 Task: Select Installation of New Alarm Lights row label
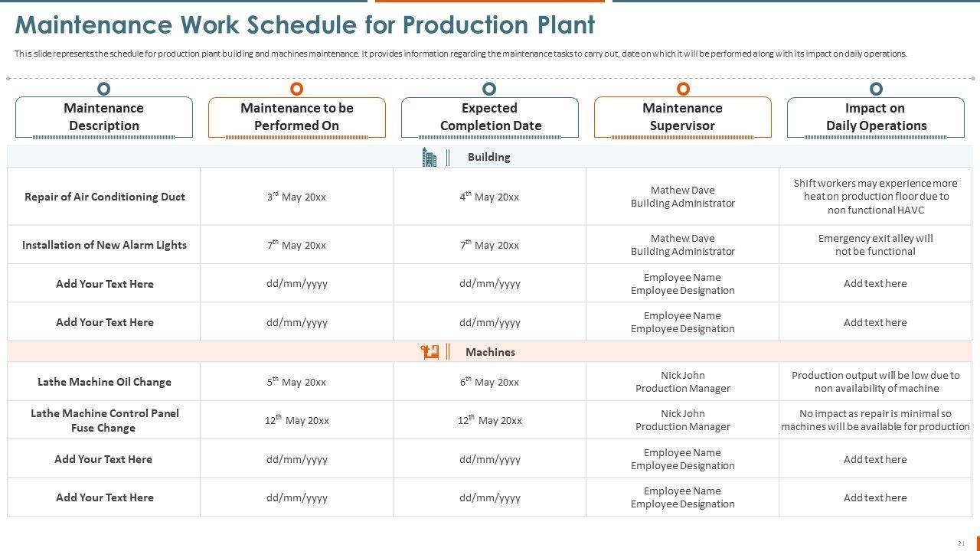(x=104, y=245)
